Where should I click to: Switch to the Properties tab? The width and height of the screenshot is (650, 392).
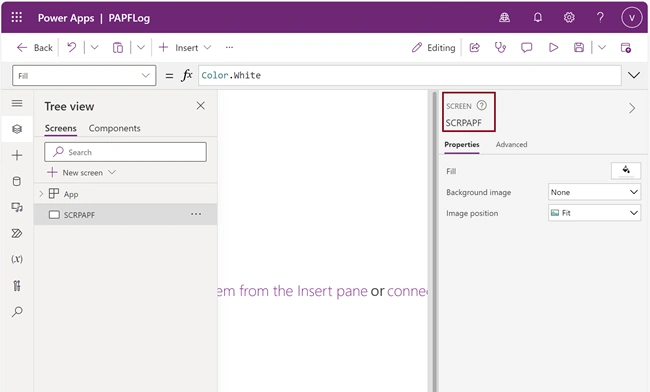click(462, 145)
